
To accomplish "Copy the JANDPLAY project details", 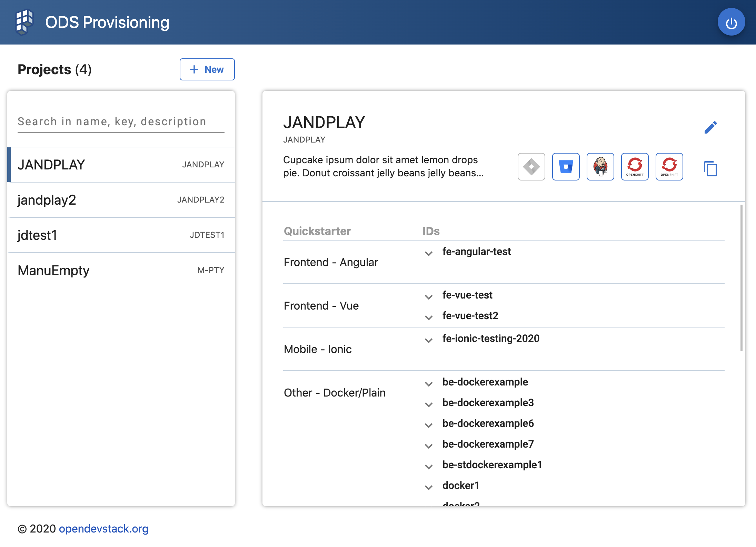I will click(710, 169).
